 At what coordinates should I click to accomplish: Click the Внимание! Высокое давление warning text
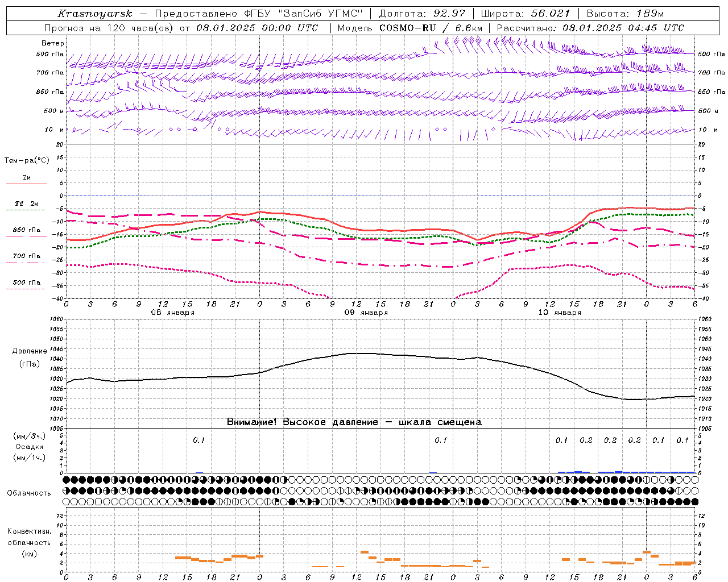click(x=354, y=422)
